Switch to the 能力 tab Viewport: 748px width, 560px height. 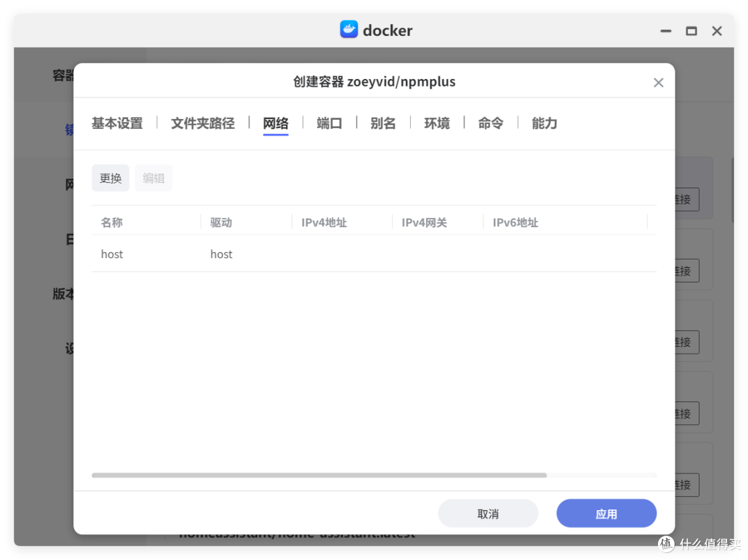(x=544, y=123)
